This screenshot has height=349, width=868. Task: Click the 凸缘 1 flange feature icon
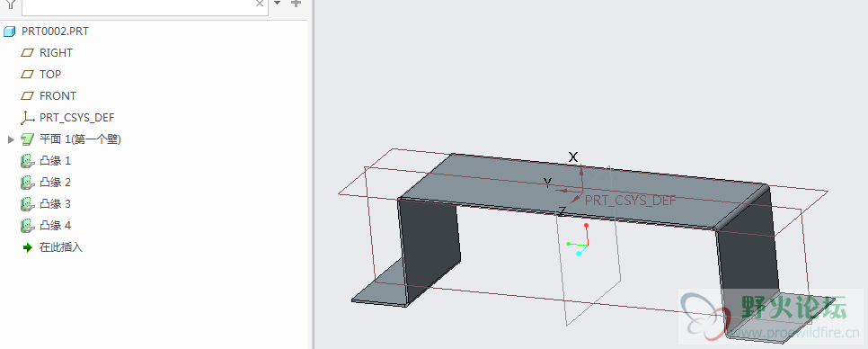27,161
